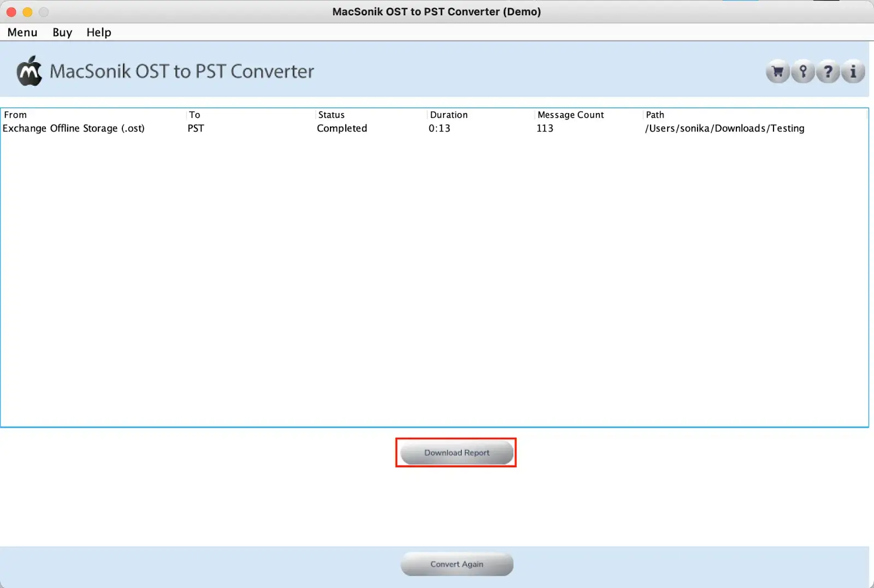The width and height of the screenshot is (874, 588).
Task: Click the MacSonik apple logo icon
Action: tap(29, 71)
